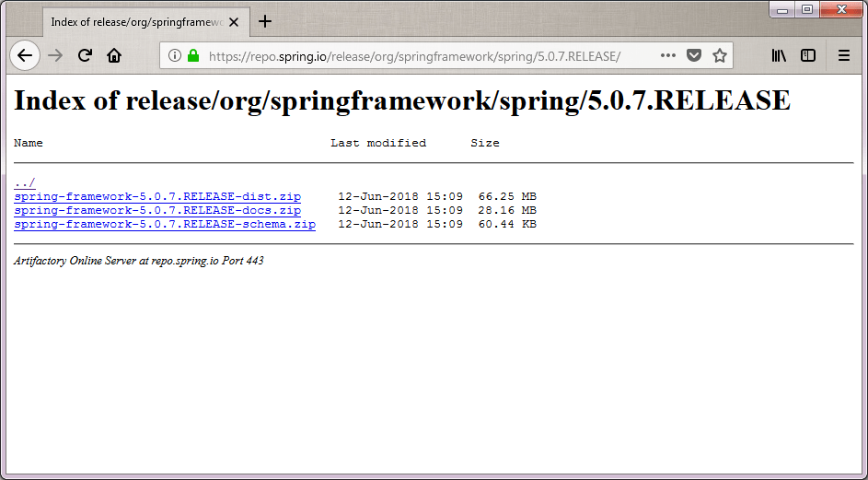The image size is (868, 480).
Task: Open the Firefox hamburger menu
Action: coord(844,55)
